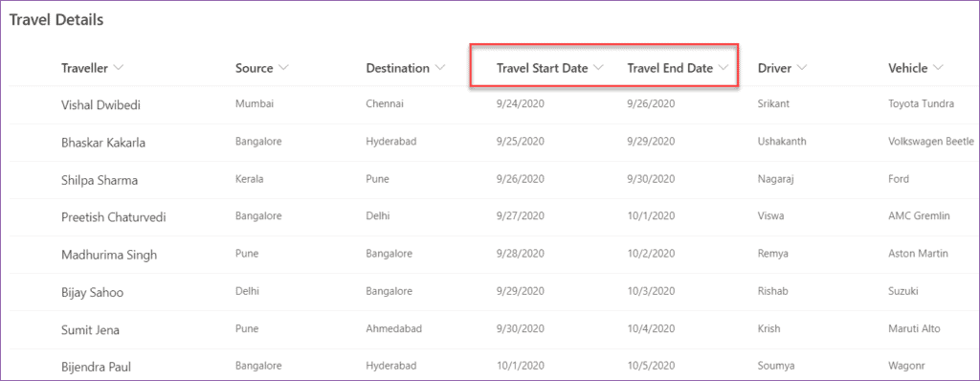Image resolution: width=980 pixels, height=381 pixels.
Task: Select Bangalore source in Bhaskar Kakarla row
Action: click(258, 142)
